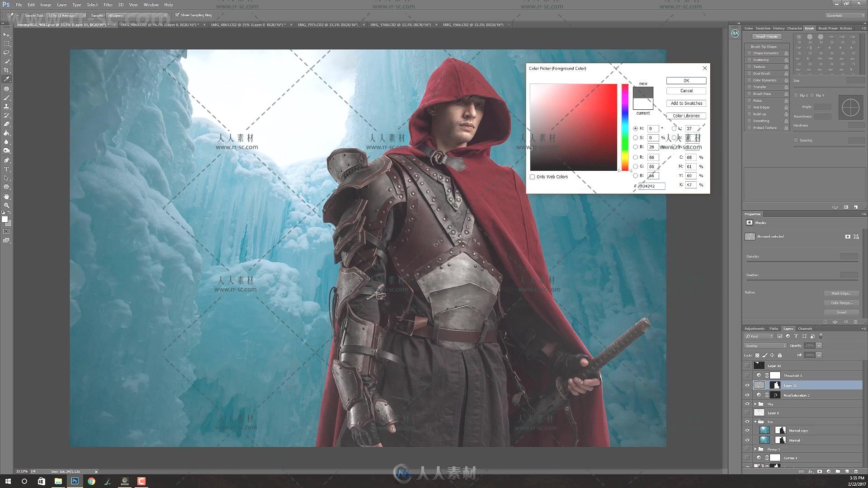
Task: Open the Window menu
Action: (x=151, y=5)
